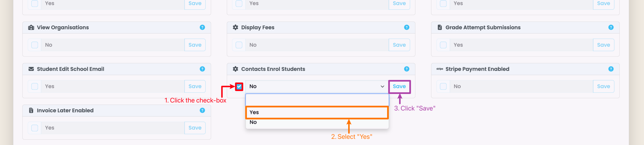The image size is (644, 145).
Task: Click help icon for View Organisations
Action: (x=202, y=27)
